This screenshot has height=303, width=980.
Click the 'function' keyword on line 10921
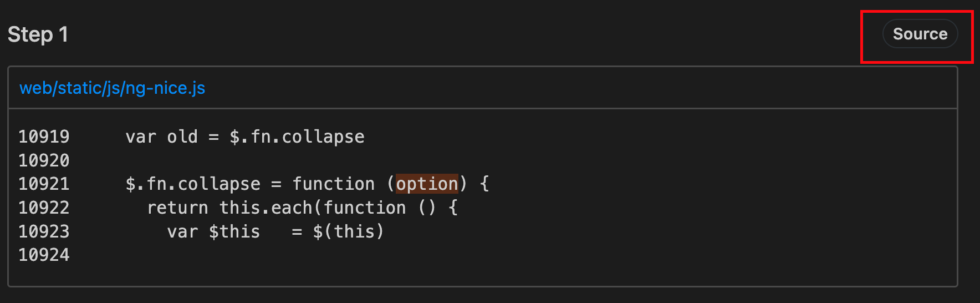[334, 184]
